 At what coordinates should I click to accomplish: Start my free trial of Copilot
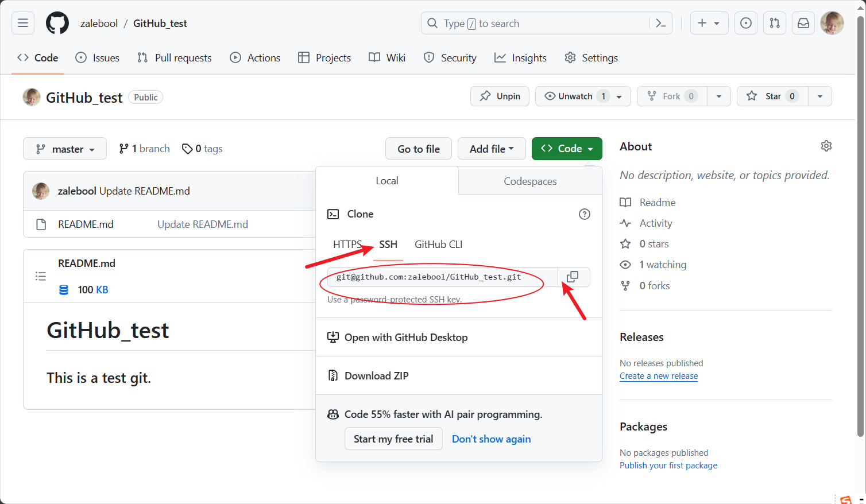tap(393, 439)
